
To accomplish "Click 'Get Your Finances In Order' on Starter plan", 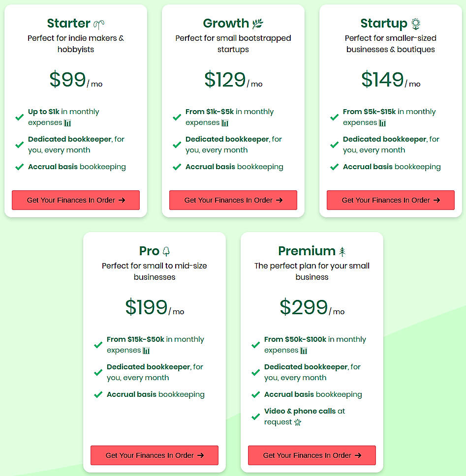I will [x=75, y=200].
